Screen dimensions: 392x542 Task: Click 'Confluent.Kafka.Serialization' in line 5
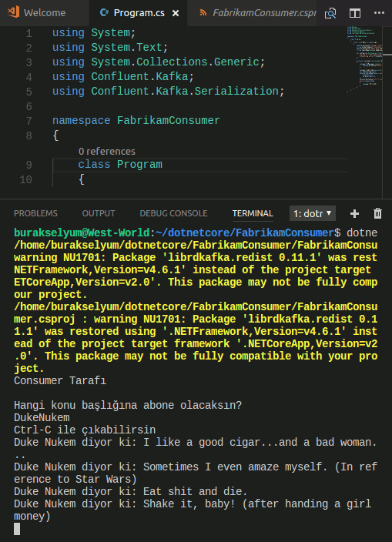(x=185, y=92)
